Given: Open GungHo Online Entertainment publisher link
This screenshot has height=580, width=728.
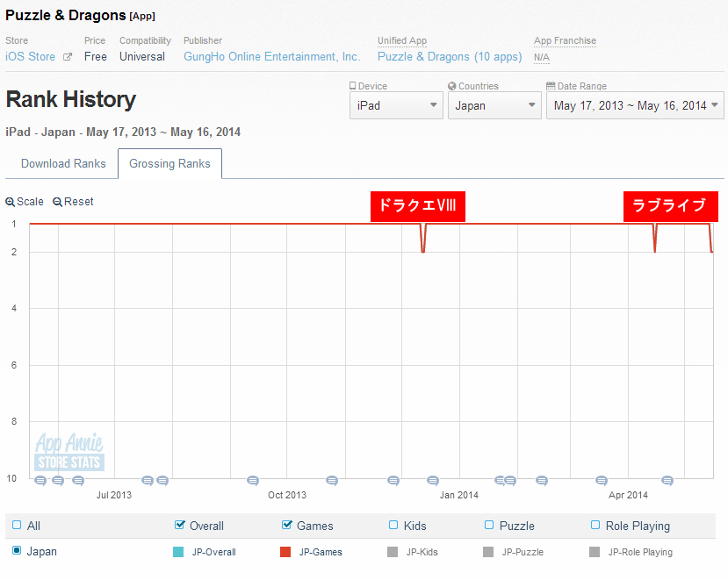Looking at the screenshot, I should [271, 57].
